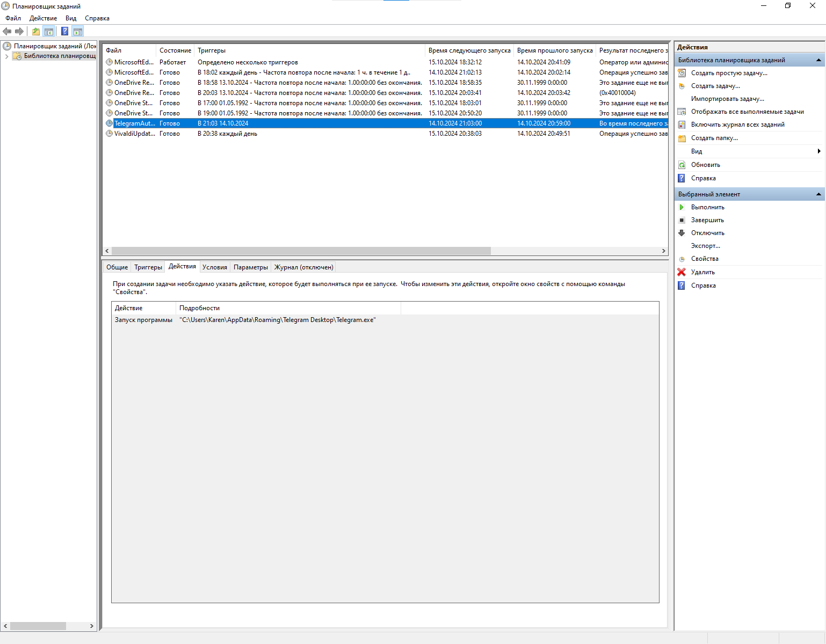Click the icon for Отображать все выполняемые задачи

[682, 112]
